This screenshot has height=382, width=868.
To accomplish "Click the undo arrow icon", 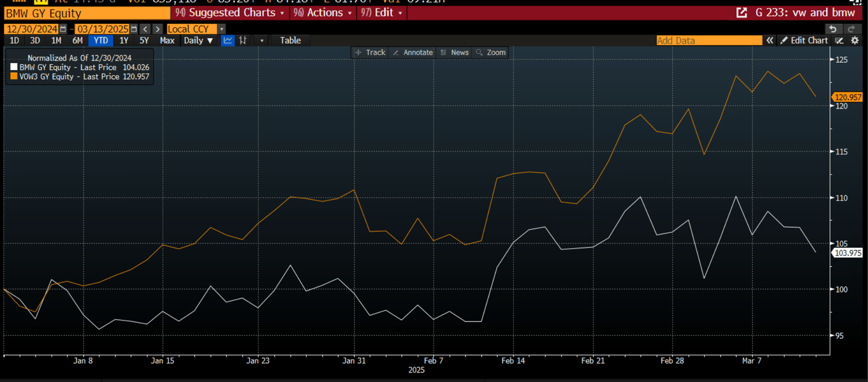I will [832, 29].
